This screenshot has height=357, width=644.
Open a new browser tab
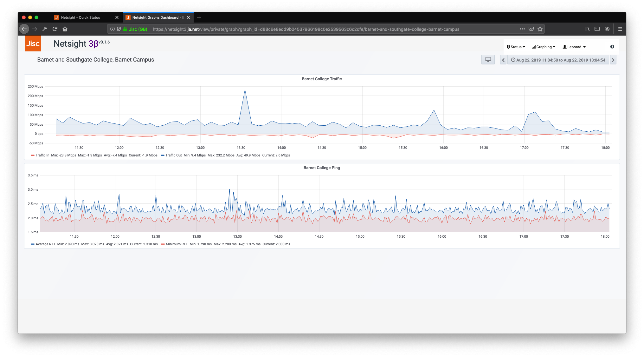[x=199, y=17]
